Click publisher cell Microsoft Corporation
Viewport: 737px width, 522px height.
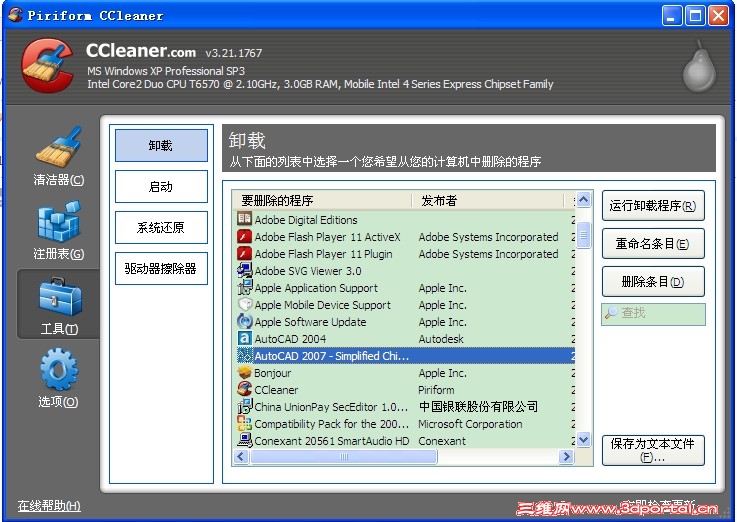tap(470, 423)
